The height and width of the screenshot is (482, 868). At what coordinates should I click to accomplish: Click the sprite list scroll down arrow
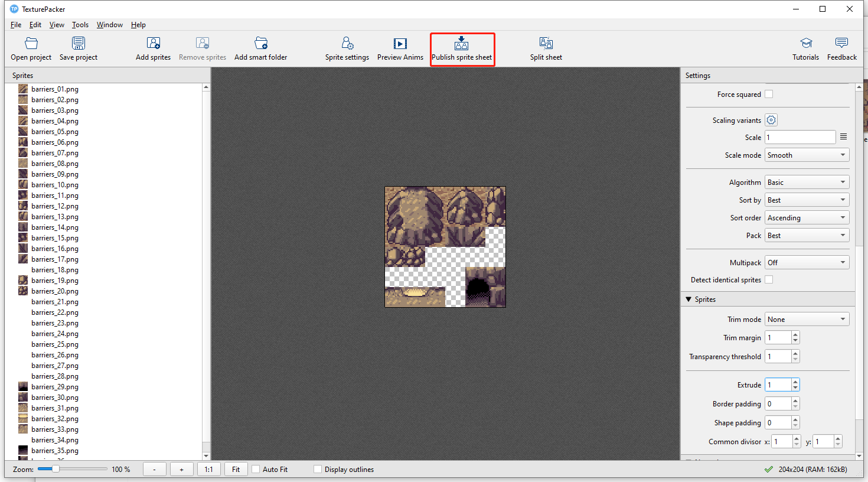pos(206,456)
